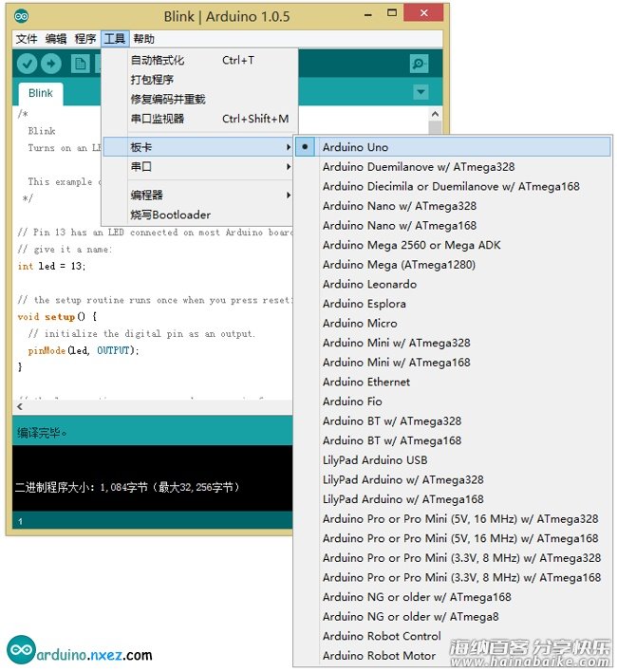Select Arduino Mini w/ ATmega168 board
Image resolution: width=617 pixels, height=672 pixels.
[454, 363]
